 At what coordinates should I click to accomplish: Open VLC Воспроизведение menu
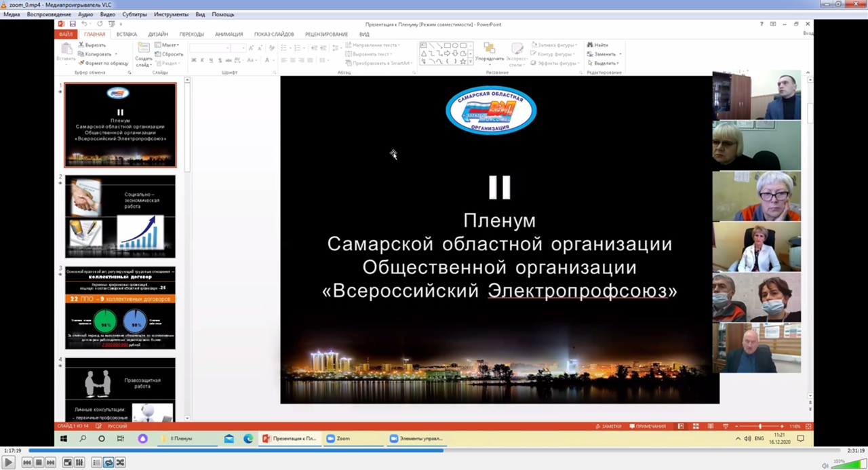(49, 14)
